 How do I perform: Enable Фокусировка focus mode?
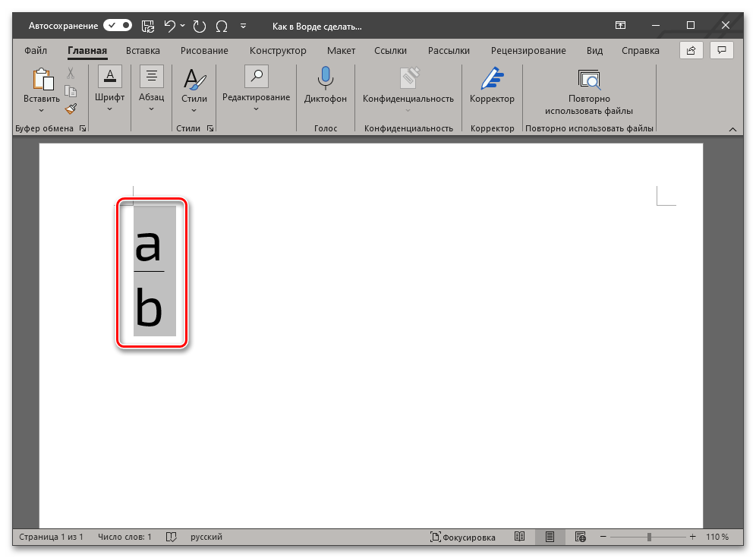pyautogui.click(x=463, y=537)
